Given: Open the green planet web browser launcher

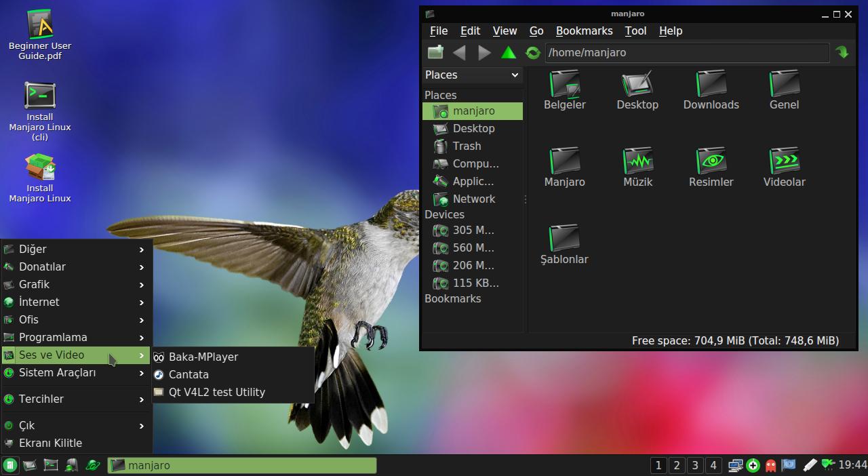Looking at the screenshot, I should coord(93,465).
